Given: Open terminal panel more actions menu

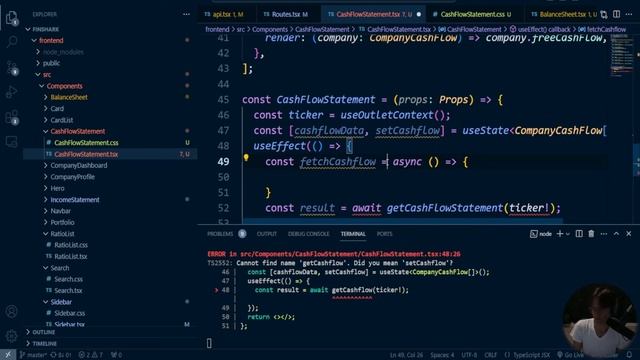Looking at the screenshot, I should coord(604,234).
